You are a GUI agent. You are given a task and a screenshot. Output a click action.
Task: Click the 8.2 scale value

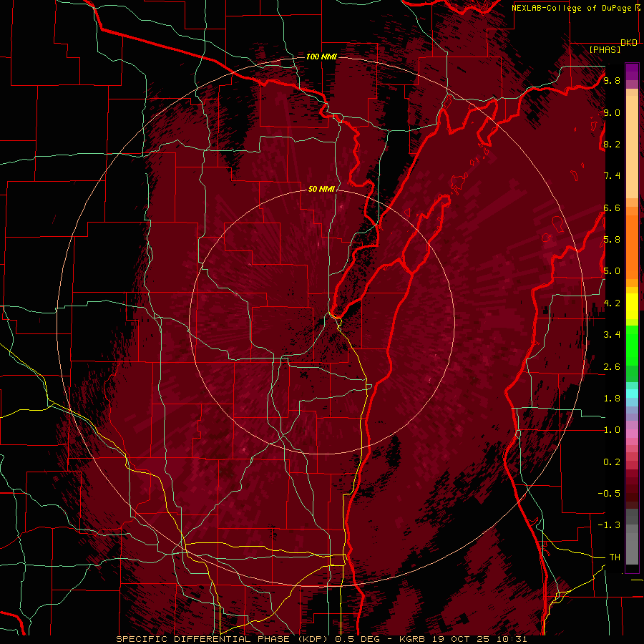tap(612, 144)
